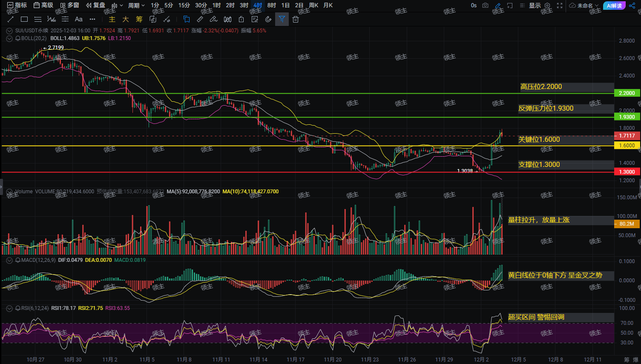Toggle the funnel filter tool
Image resolution: width=641 pixels, height=364 pixels.
[282, 19]
